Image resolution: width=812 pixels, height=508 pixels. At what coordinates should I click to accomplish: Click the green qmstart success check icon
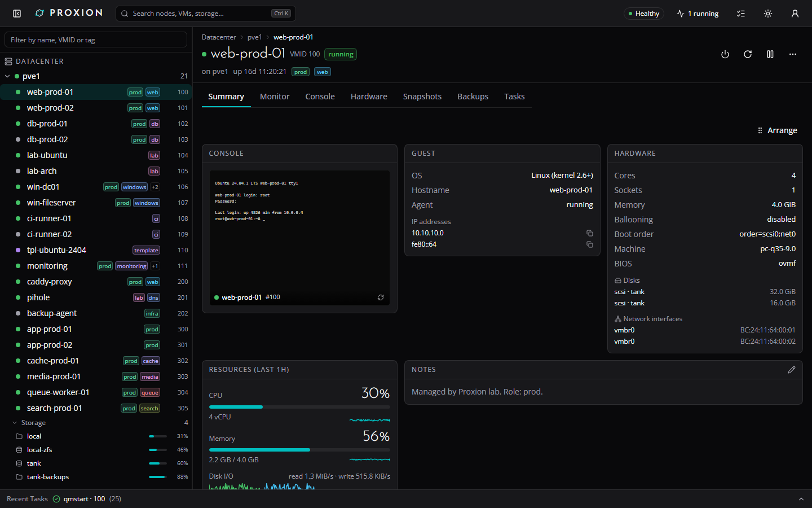(56, 499)
